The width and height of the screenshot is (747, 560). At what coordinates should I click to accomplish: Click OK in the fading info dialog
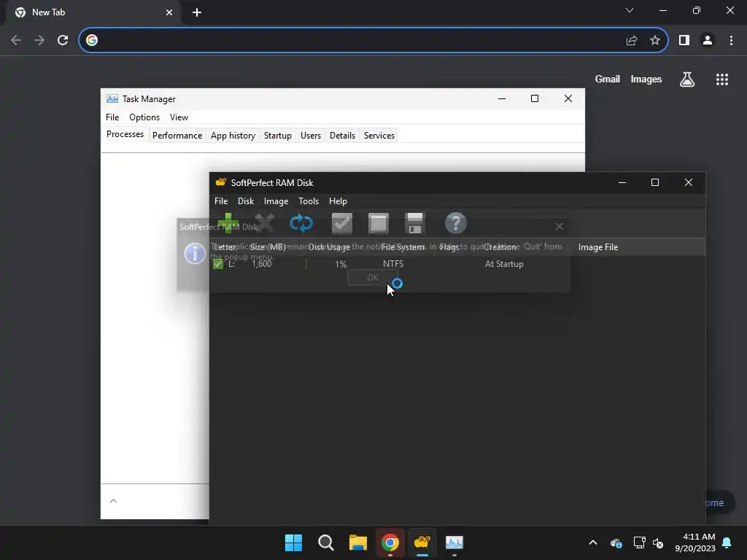pos(373,278)
